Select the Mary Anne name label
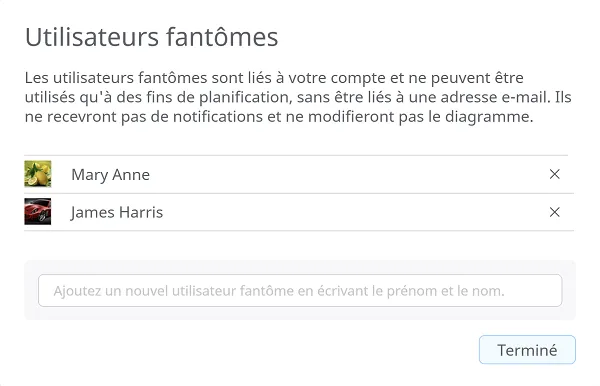Viewport: 600px width, 386px height. coord(111,175)
